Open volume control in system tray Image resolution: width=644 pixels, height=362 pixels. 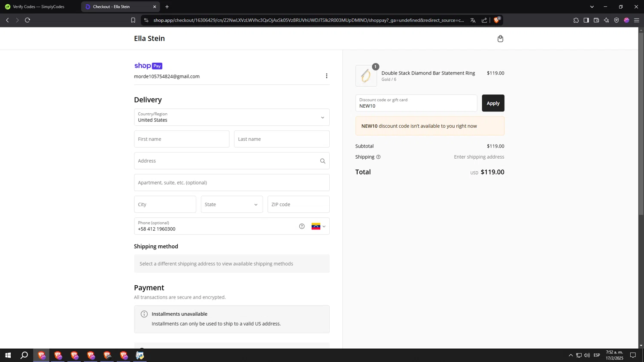(x=587, y=355)
